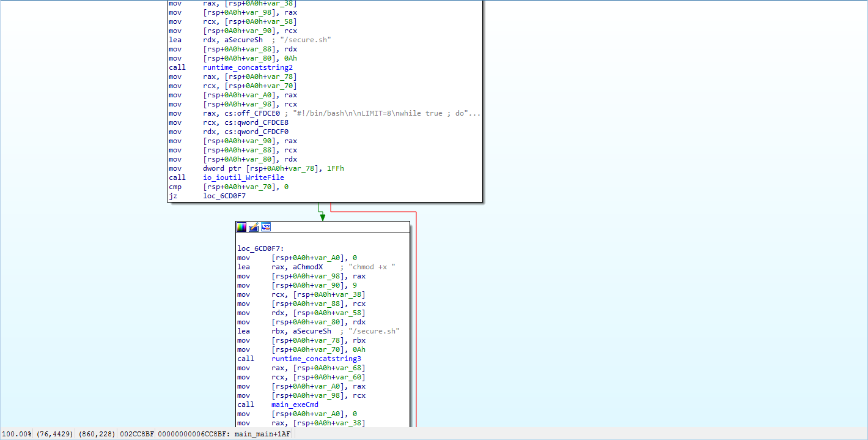
Task: Click the zoom level 100.00% in status bar
Action: coord(17,434)
